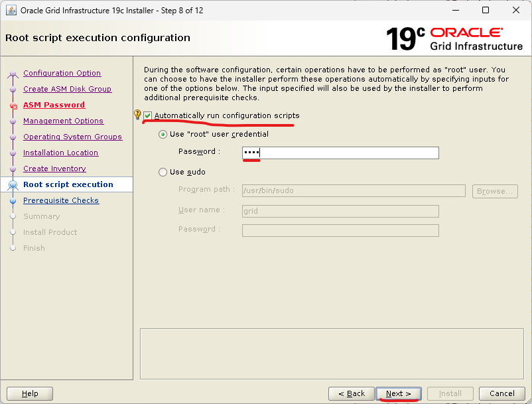Maximize the installer window
Viewport: 532px width, 404px height.
tap(486, 11)
